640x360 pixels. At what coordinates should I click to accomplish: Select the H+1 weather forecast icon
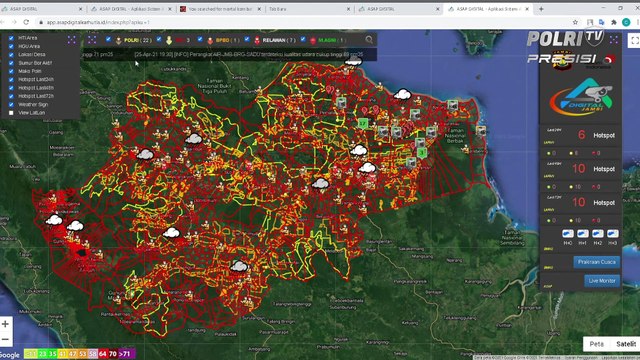(x=583, y=233)
